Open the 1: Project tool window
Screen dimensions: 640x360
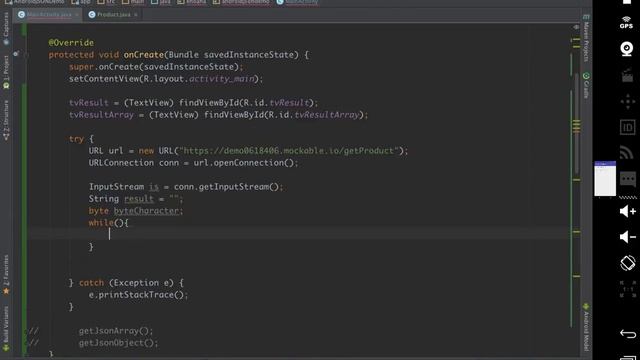6,72
